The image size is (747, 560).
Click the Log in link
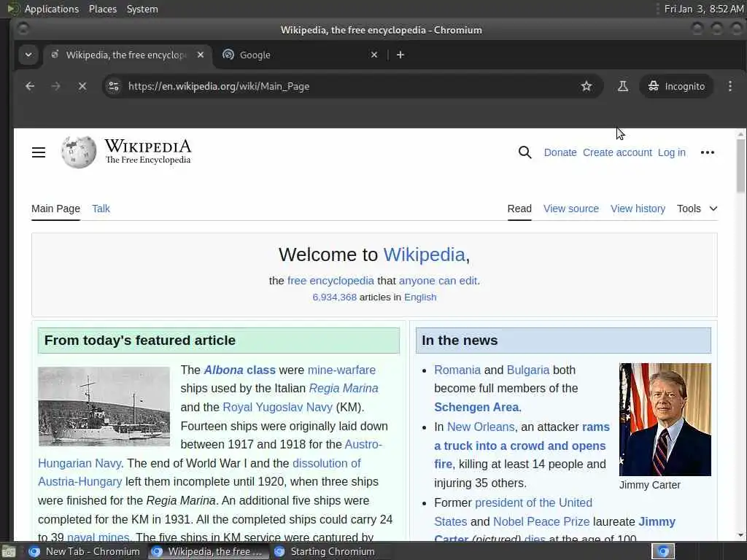click(672, 152)
